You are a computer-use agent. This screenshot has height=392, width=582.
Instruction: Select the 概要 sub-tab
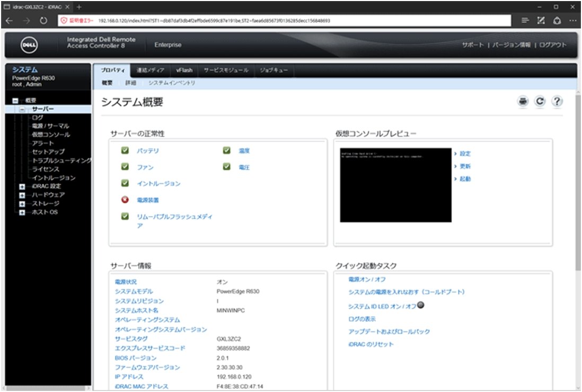click(107, 83)
